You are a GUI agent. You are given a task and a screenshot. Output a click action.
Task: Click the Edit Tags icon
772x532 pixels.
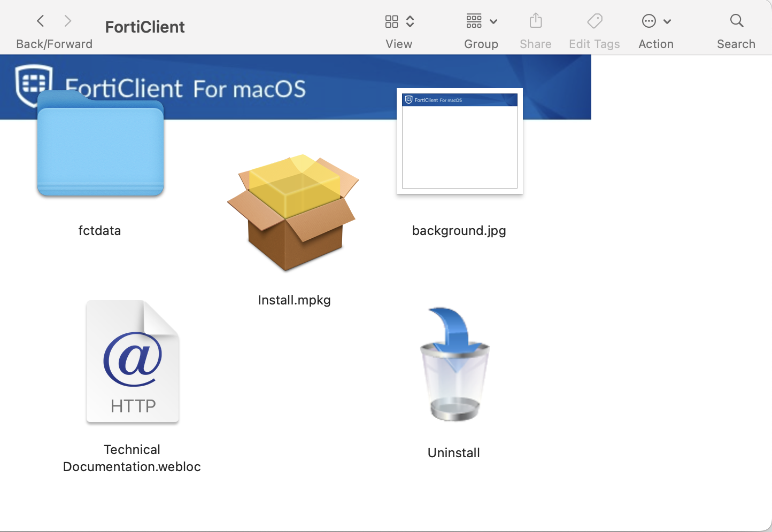(595, 21)
